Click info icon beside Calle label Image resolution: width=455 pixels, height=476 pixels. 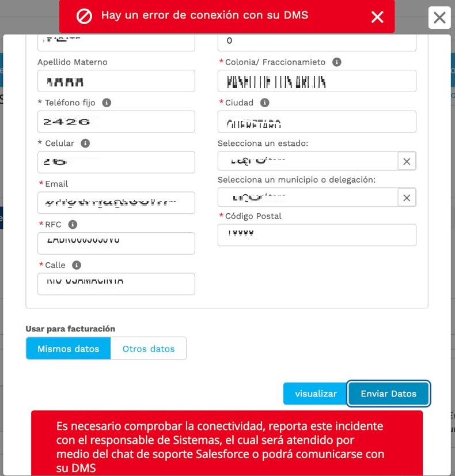point(77,265)
